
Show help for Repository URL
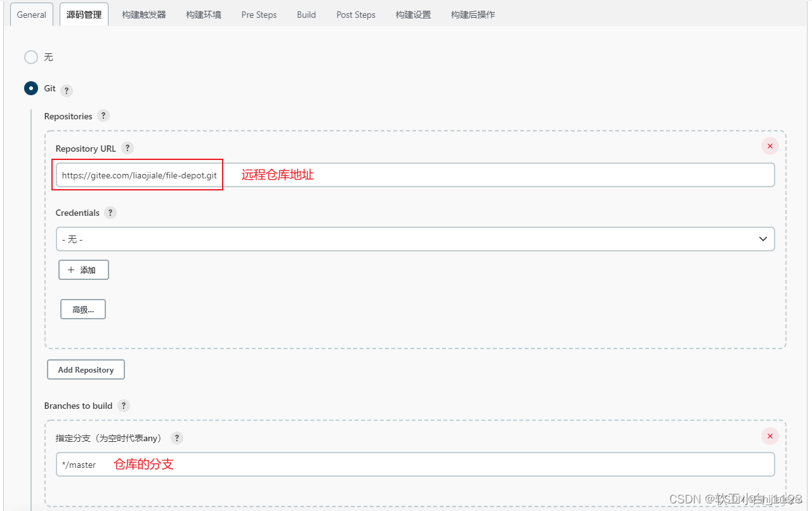[x=128, y=148]
